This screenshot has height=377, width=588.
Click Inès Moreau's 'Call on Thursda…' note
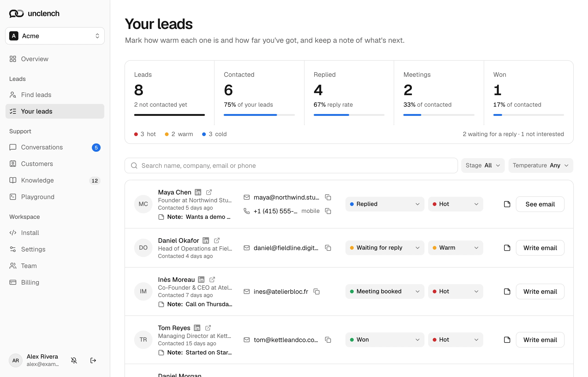click(195, 304)
